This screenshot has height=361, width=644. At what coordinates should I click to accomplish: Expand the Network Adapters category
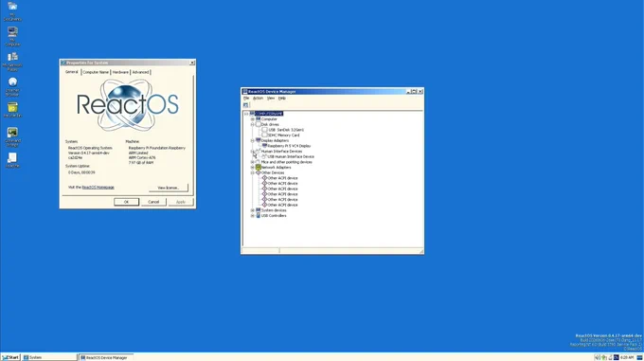[253, 167]
